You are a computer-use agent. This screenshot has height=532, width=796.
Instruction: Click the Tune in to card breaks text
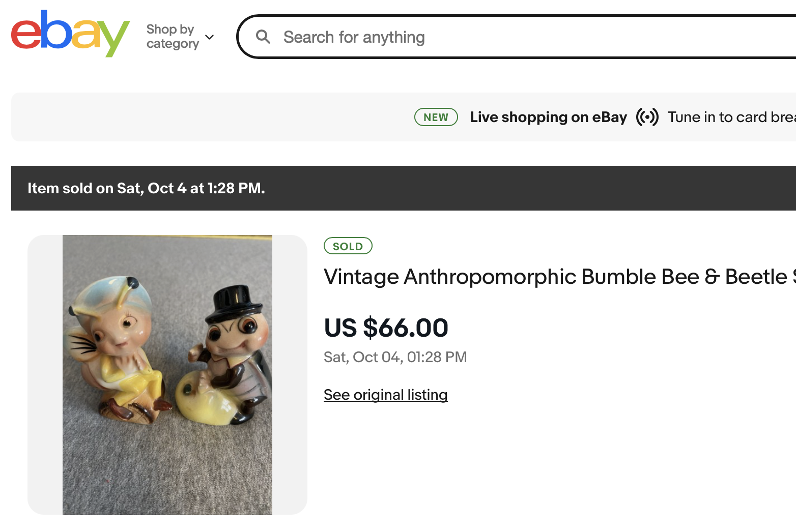(731, 117)
